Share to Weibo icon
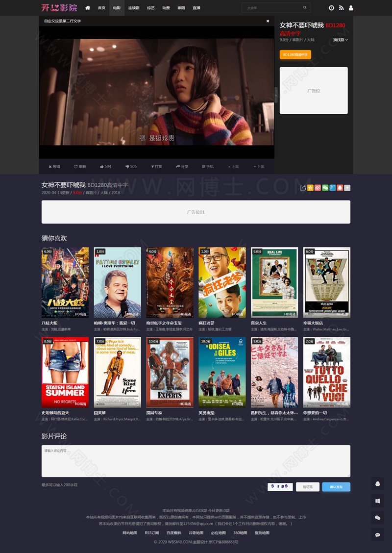The height and width of the screenshot is (553, 392). tap(318, 188)
